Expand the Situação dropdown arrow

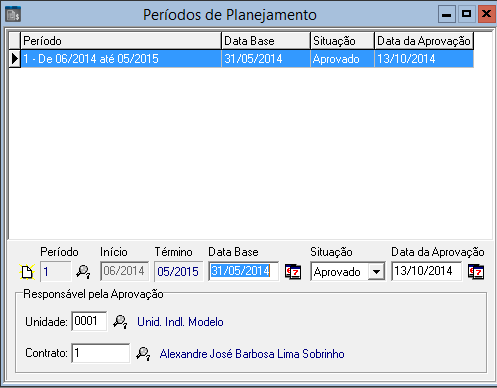tap(376, 272)
